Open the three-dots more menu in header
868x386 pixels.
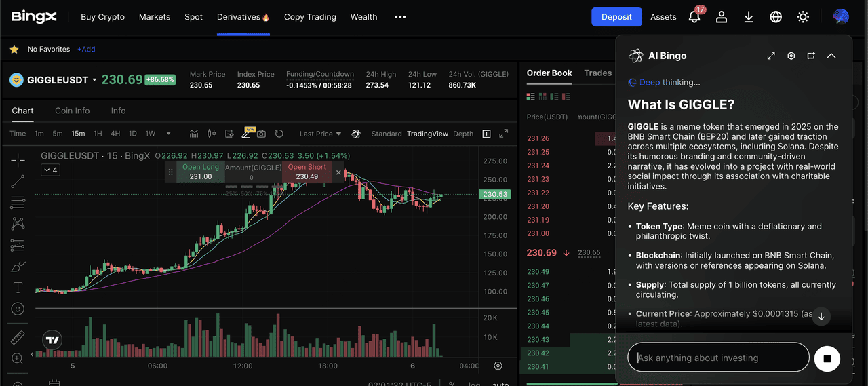click(400, 17)
